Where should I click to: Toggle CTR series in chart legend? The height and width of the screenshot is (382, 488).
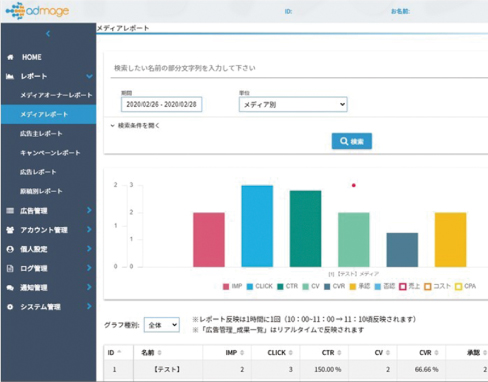point(287,286)
